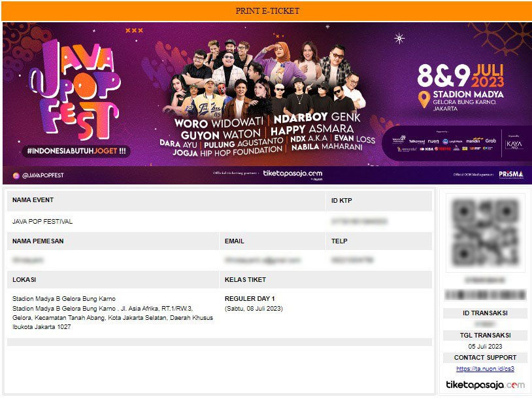Screen dimensions: 532x399
Task: Click the blurred ID KTP value
Action: (x=359, y=221)
